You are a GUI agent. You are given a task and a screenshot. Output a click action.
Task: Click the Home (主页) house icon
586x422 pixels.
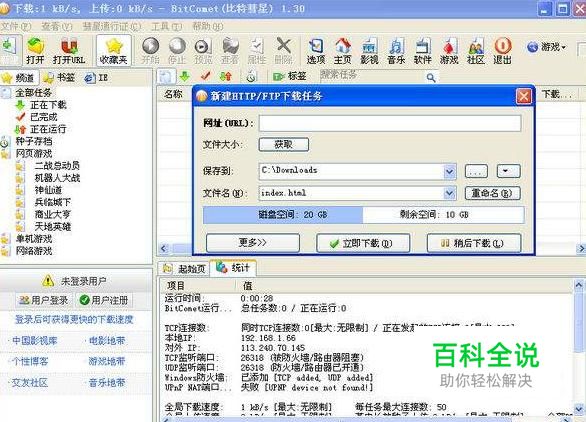pos(343,50)
